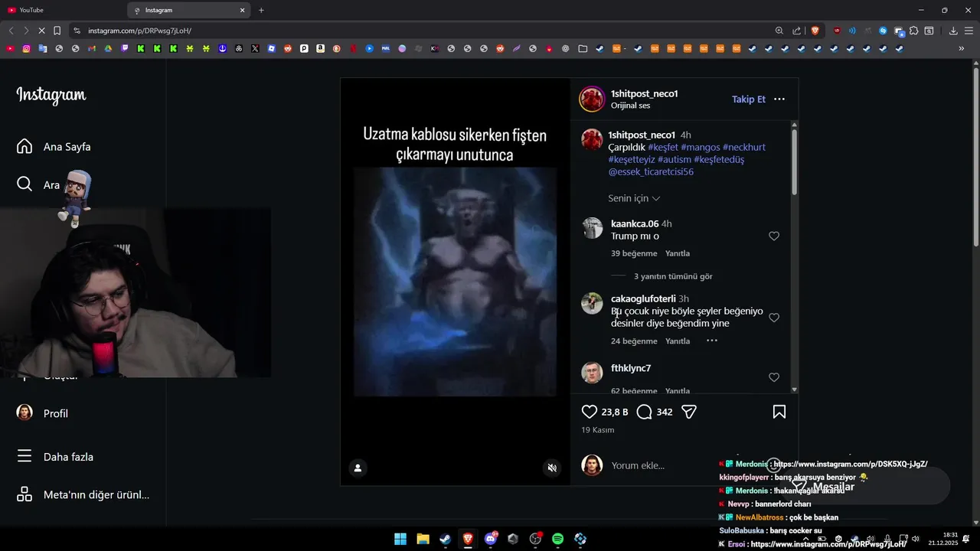Open the bookmarks folder icon
980x551 pixels.
coord(583,48)
